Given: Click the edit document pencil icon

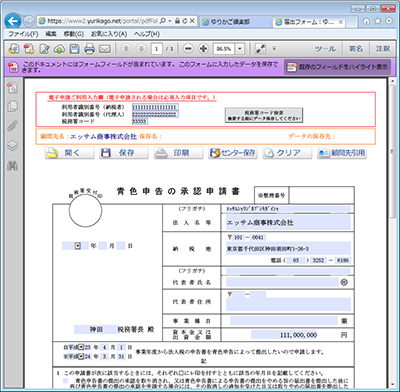Looking at the screenshot, I should pyautogui.click(x=44, y=49).
